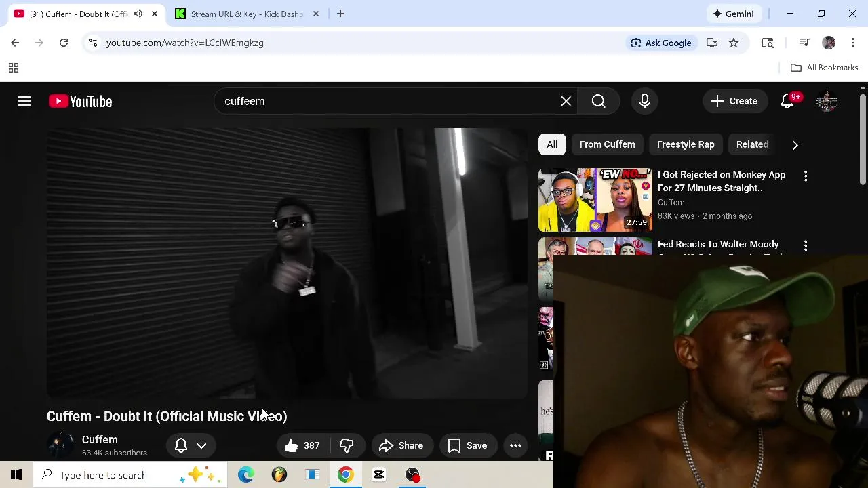Viewport: 868px width, 488px height.
Task: Open the Gemini button in Chrome
Action: click(x=733, y=14)
